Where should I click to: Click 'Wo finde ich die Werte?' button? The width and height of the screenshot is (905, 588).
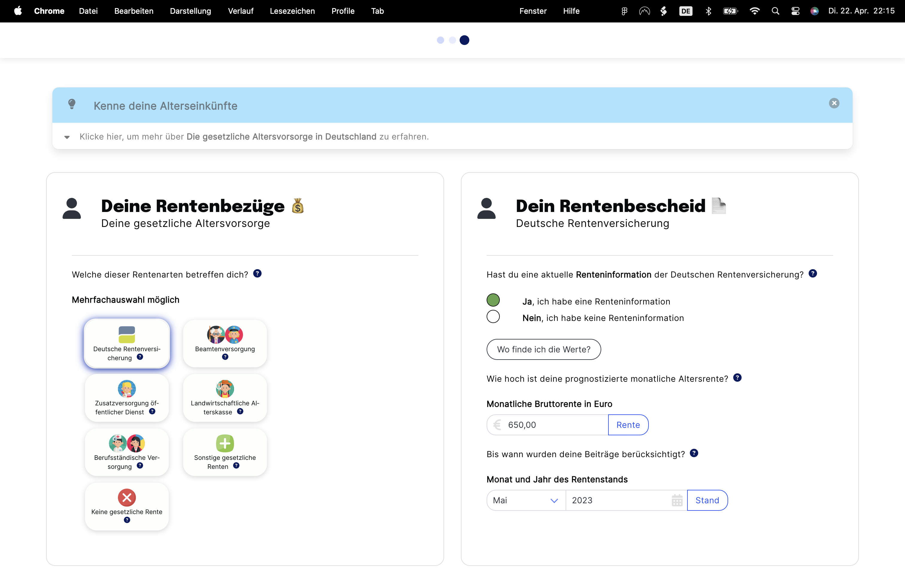[x=543, y=349]
